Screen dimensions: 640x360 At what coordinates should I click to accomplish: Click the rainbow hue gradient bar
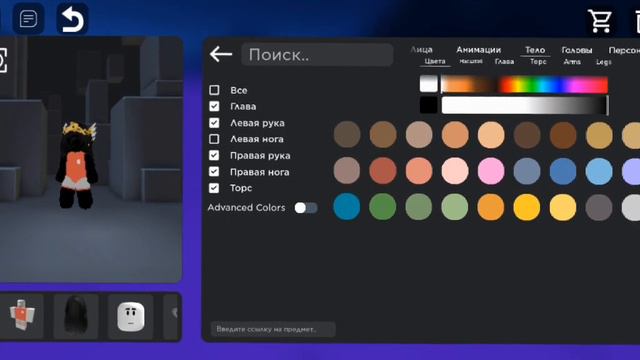pyautogui.click(x=524, y=84)
